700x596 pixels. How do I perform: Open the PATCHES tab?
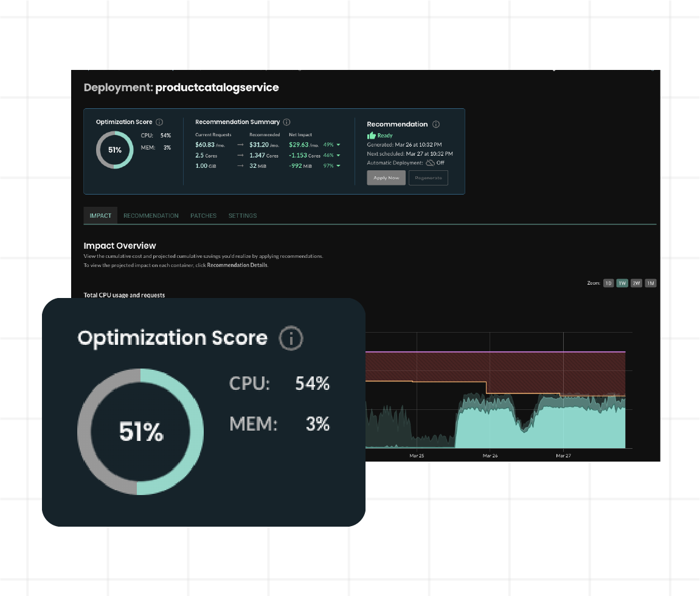pyautogui.click(x=203, y=216)
